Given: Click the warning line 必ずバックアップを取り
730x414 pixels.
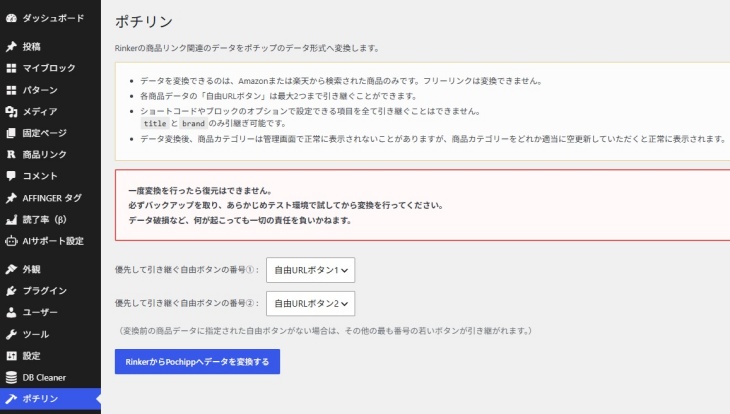Looking at the screenshot, I should point(286,205).
